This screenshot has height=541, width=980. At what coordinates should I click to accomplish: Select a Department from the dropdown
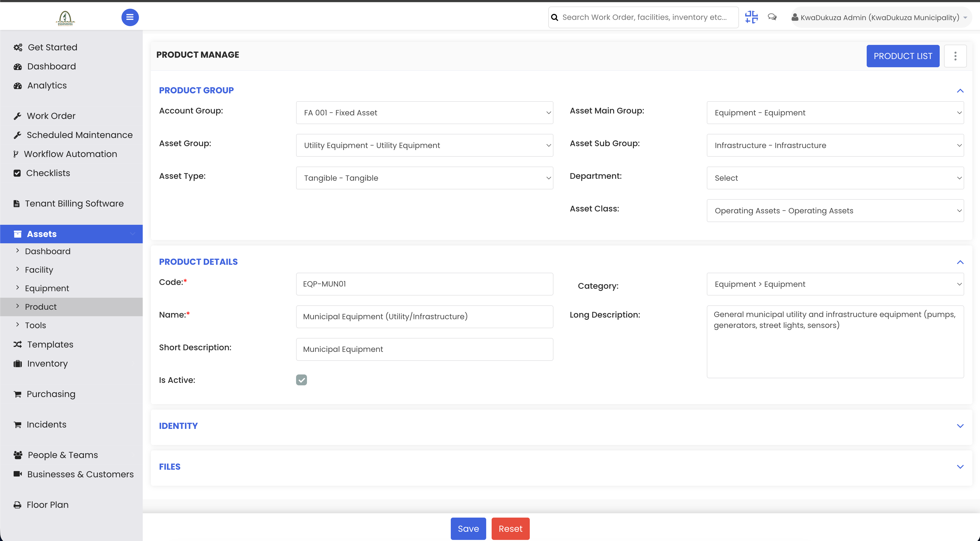[x=835, y=178]
